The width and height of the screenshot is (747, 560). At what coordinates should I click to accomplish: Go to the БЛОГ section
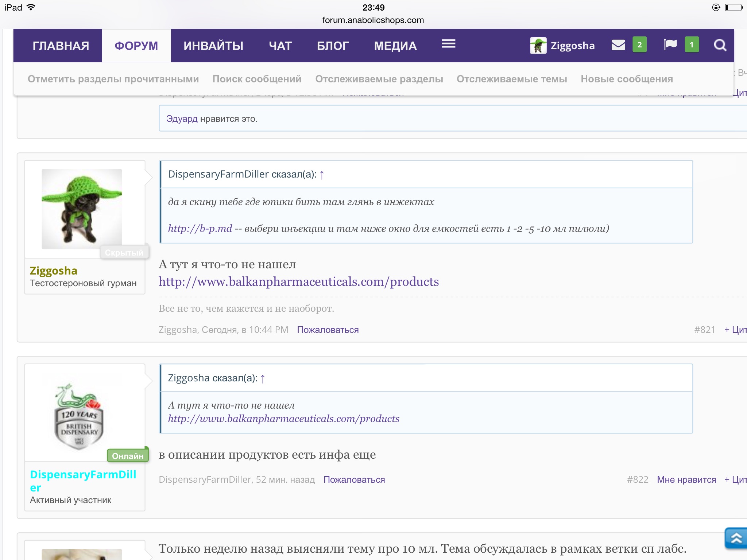coord(333,46)
